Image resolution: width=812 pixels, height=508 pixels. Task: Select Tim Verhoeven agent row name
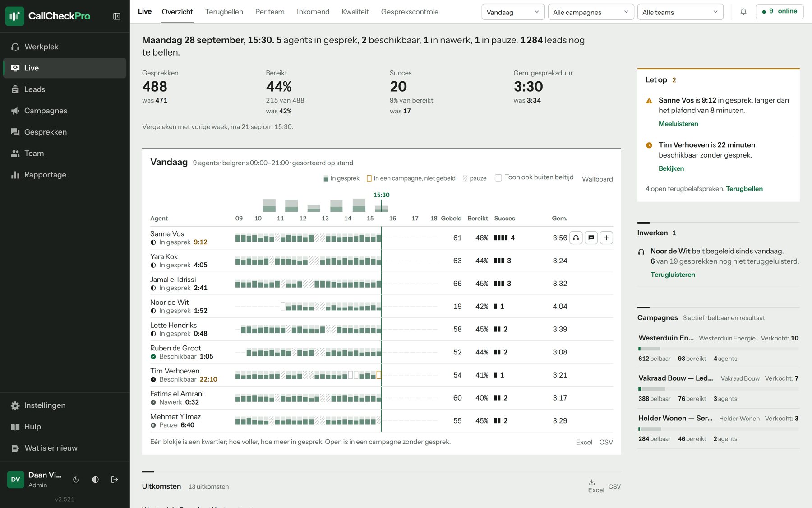tap(175, 371)
